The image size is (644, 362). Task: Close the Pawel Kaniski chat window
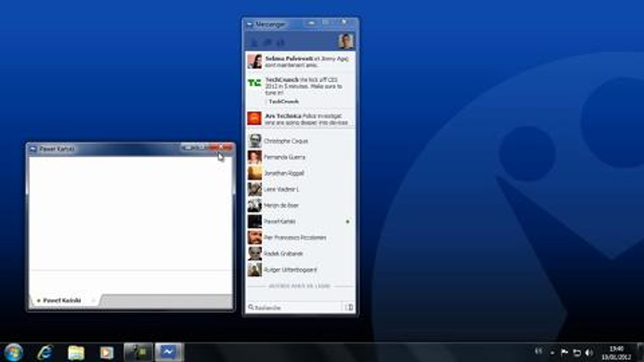pos(221,147)
